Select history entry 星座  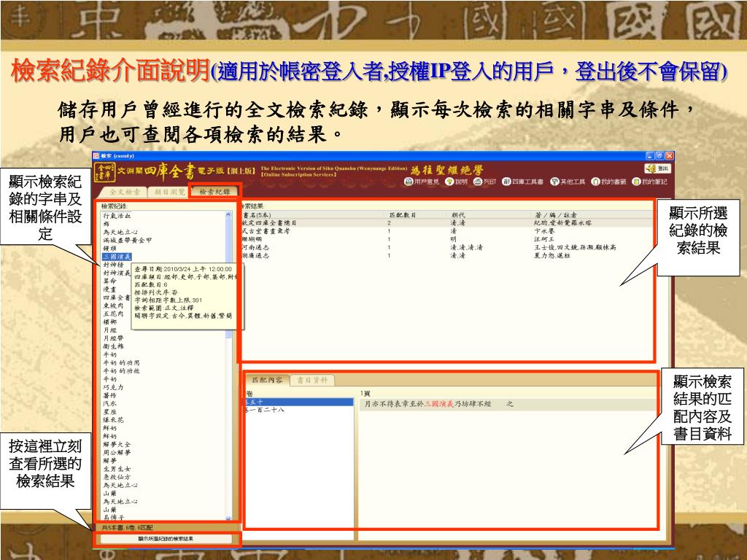click(x=109, y=411)
